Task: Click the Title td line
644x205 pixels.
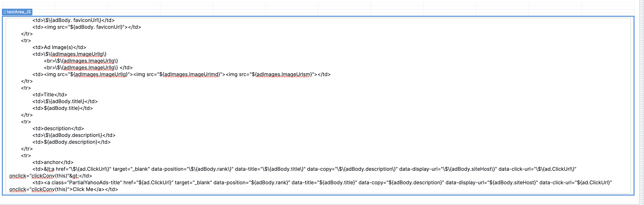Action: (50, 94)
